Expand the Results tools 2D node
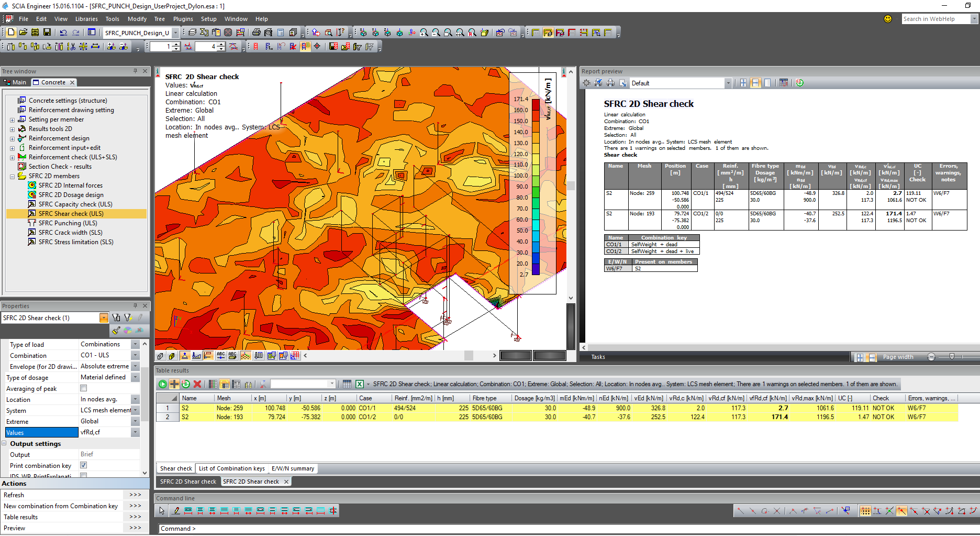This screenshot has height=536, width=980. 12,129
